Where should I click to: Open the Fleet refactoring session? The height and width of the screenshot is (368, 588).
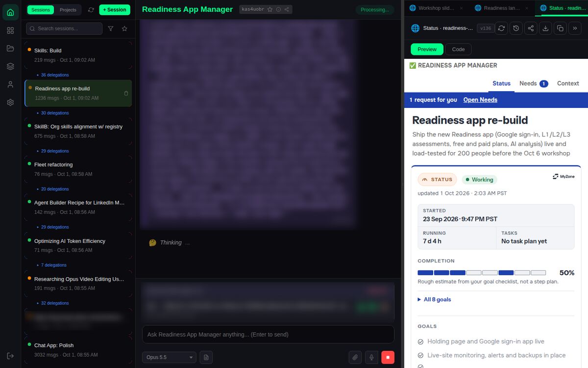pos(78,169)
